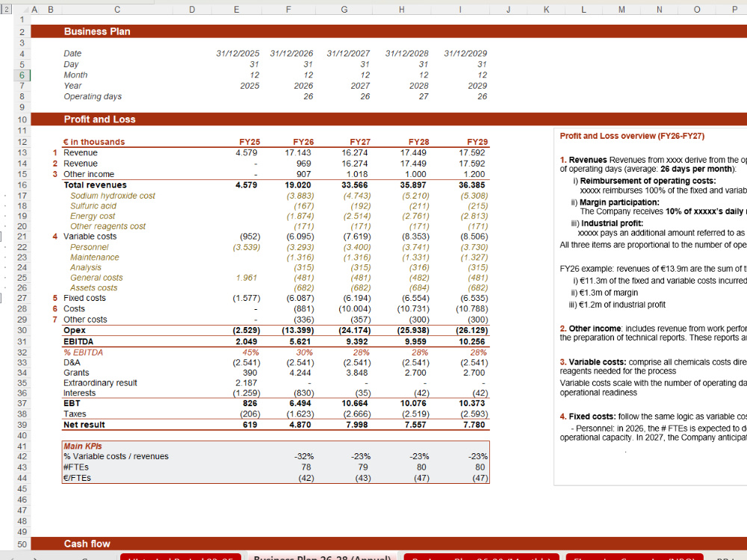
Task: Click 'Profit and Loss overview (FY26-FY27)' title
Action: [x=632, y=136]
